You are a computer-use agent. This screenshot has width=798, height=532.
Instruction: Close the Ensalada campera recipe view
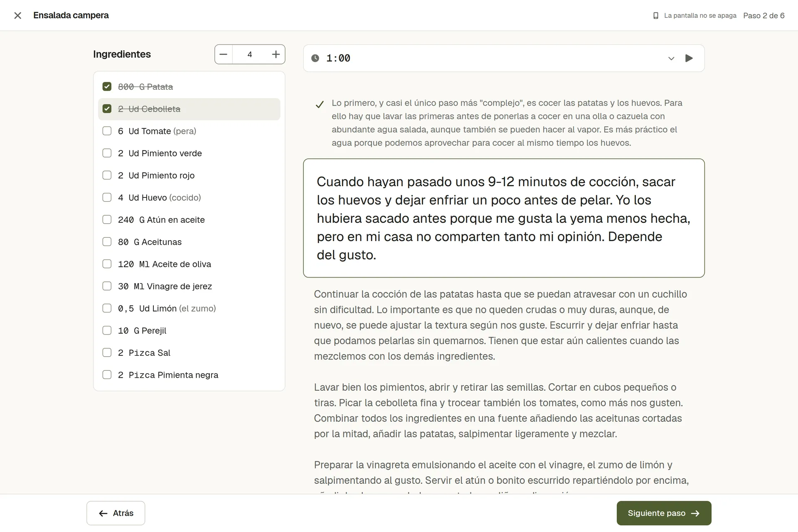pos(17,15)
